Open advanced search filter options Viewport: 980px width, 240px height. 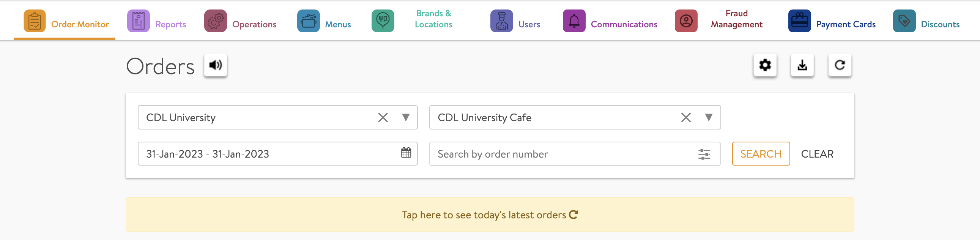(704, 154)
